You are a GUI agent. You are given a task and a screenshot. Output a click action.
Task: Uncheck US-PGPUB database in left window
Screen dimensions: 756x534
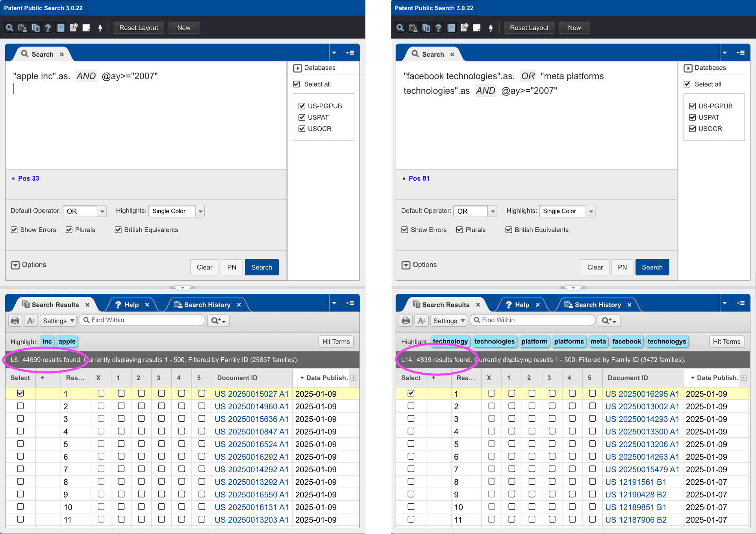(x=302, y=106)
